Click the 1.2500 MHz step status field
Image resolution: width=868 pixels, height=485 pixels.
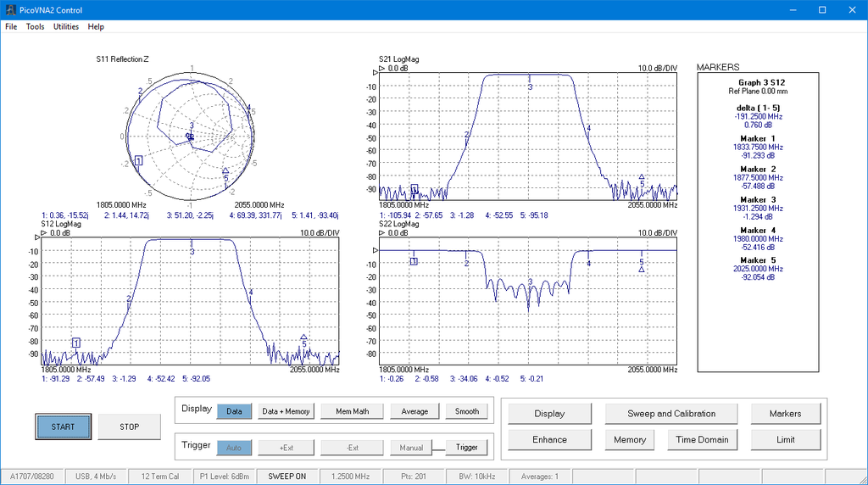coord(350,477)
